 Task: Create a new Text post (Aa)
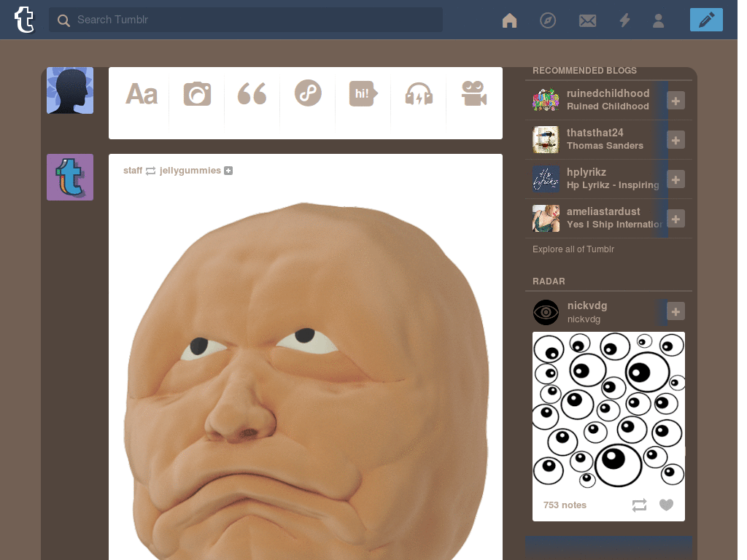point(142,94)
